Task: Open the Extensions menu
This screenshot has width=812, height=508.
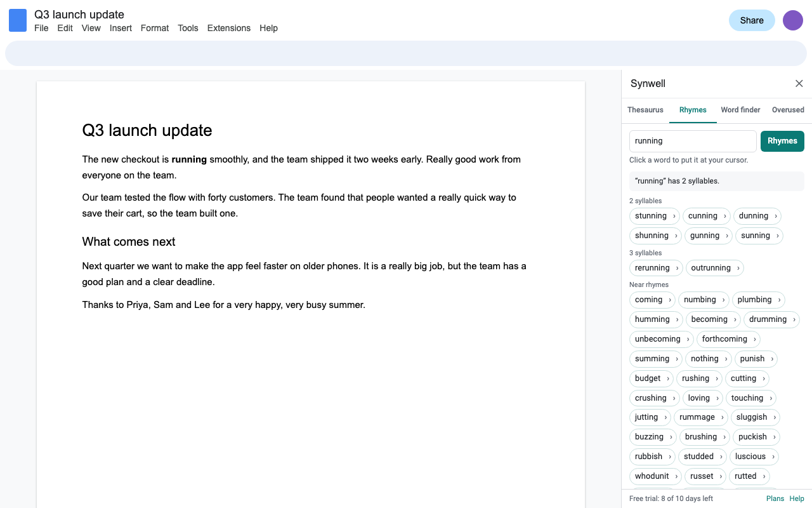Action: pos(229,28)
